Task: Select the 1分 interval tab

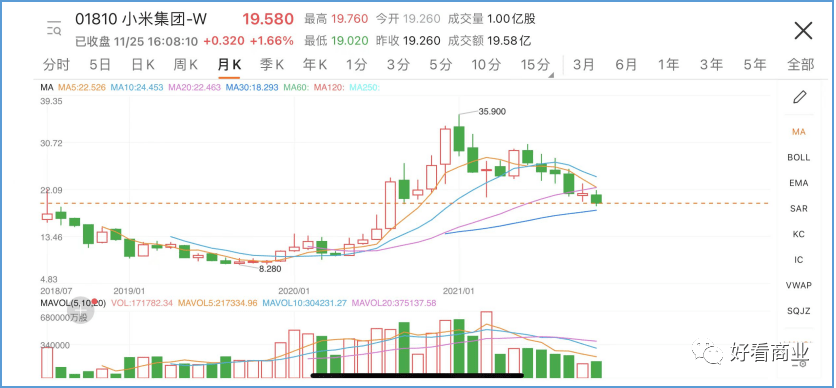Action: [357, 65]
